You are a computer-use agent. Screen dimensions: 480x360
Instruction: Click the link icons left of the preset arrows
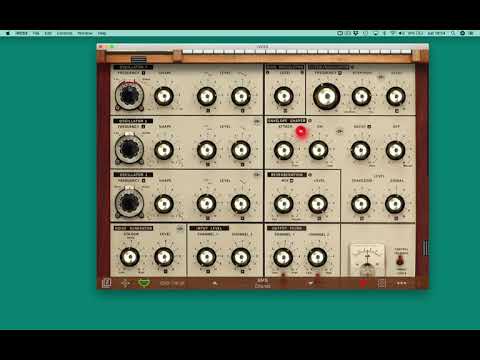(172, 283)
